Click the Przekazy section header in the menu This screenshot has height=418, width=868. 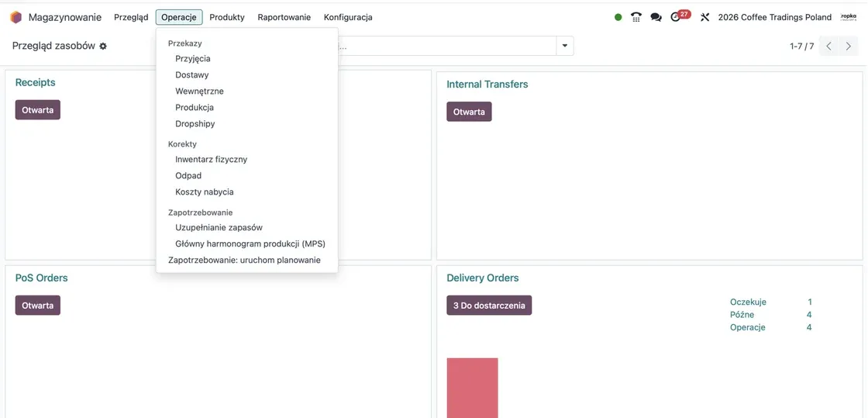click(185, 43)
